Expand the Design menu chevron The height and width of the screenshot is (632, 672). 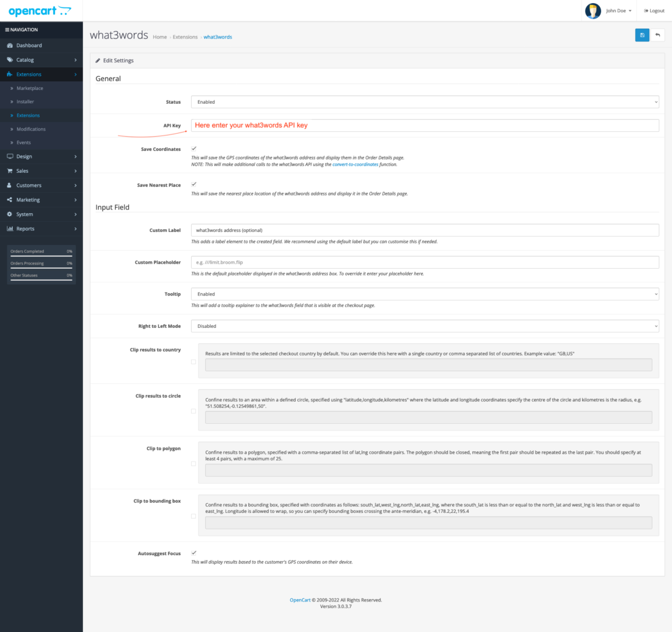[x=75, y=156]
